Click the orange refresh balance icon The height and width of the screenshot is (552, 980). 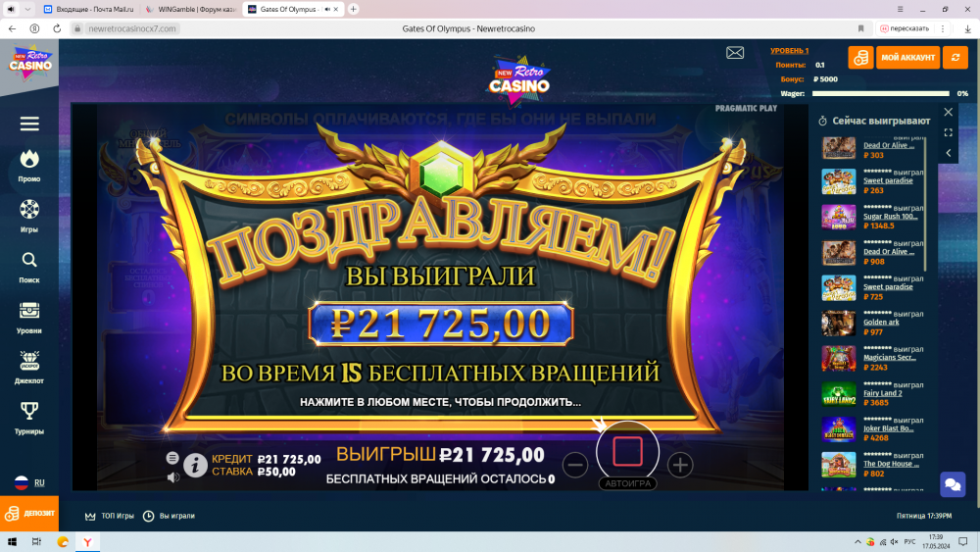pos(955,58)
